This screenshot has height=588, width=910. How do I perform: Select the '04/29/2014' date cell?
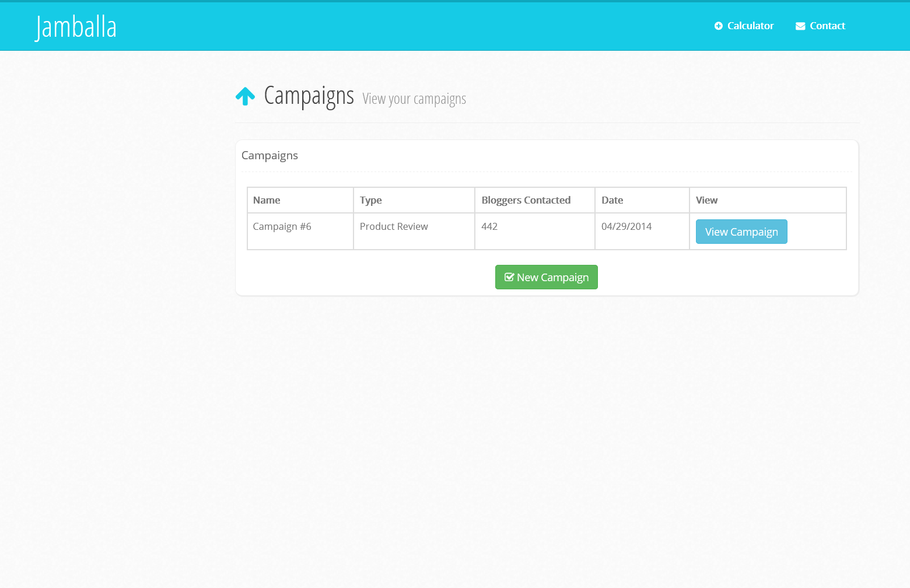(642, 232)
